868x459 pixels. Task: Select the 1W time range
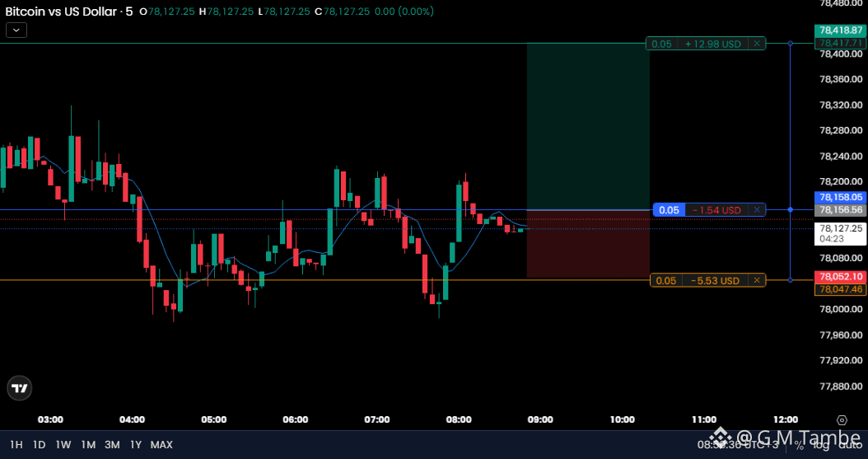click(63, 445)
